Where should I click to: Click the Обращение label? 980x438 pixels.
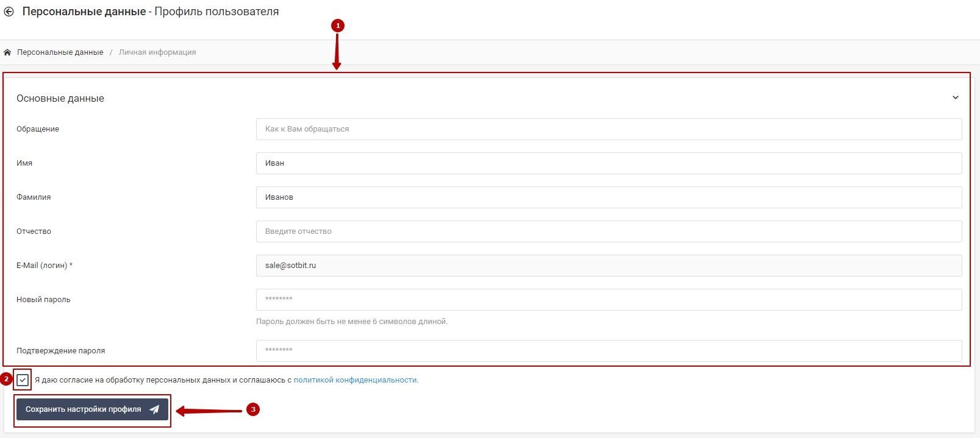[38, 129]
